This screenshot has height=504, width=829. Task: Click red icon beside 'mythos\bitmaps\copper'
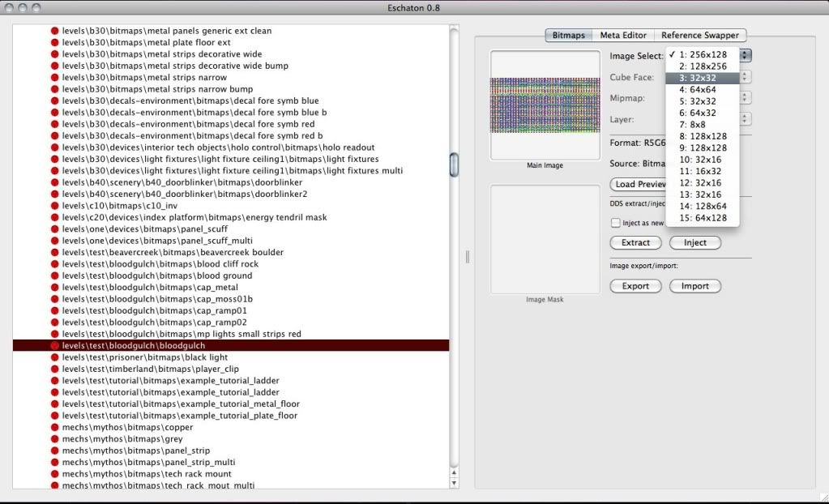click(54, 427)
